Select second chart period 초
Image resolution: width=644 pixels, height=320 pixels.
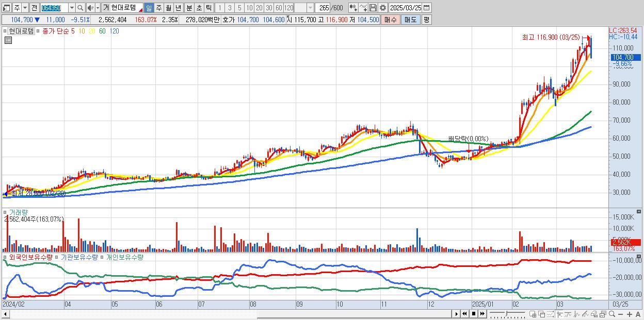coord(199,8)
